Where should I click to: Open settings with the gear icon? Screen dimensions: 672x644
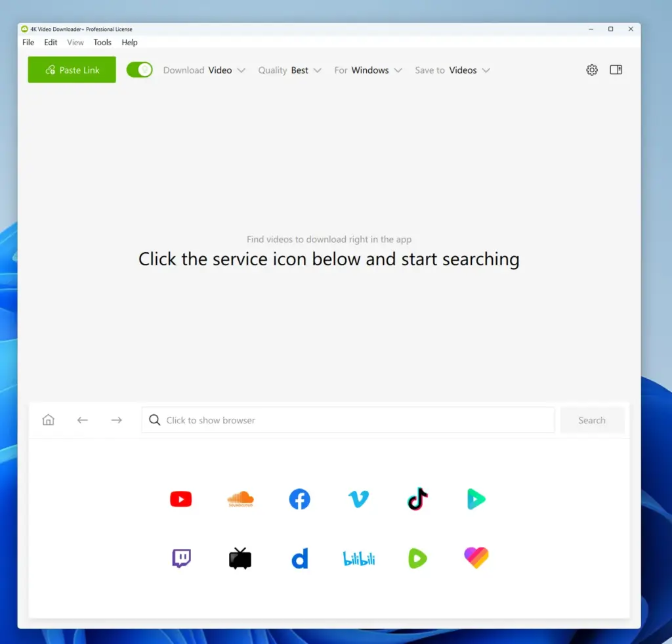[592, 70]
